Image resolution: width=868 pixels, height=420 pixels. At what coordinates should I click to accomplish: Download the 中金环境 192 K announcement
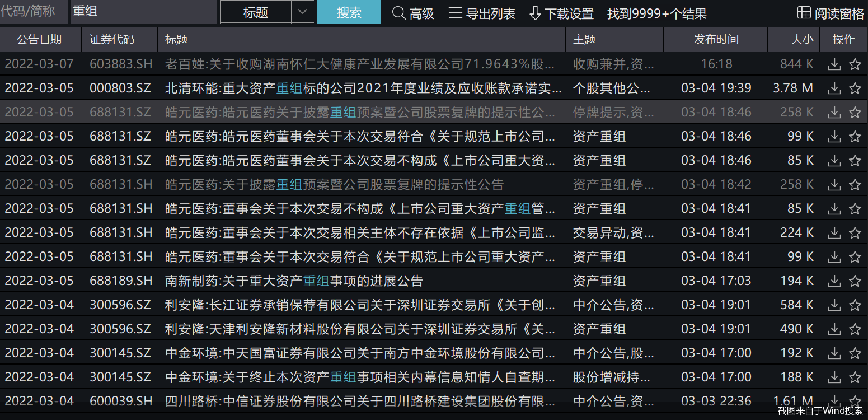(x=834, y=353)
